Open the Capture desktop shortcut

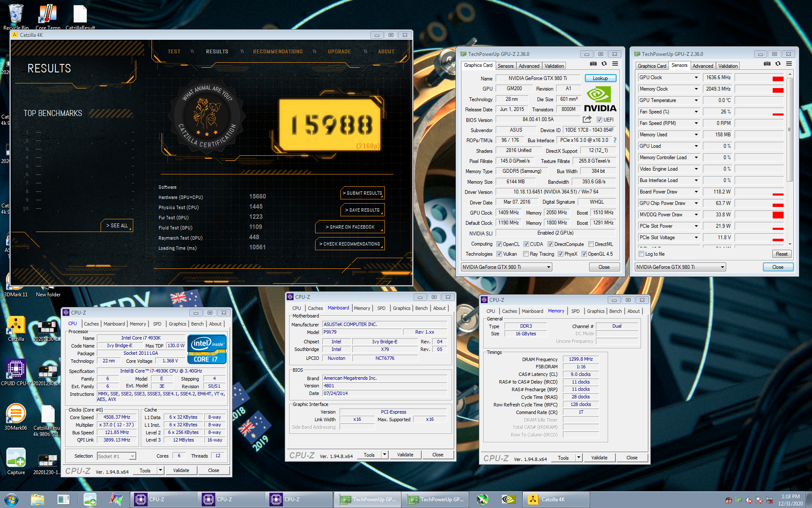pos(16,461)
